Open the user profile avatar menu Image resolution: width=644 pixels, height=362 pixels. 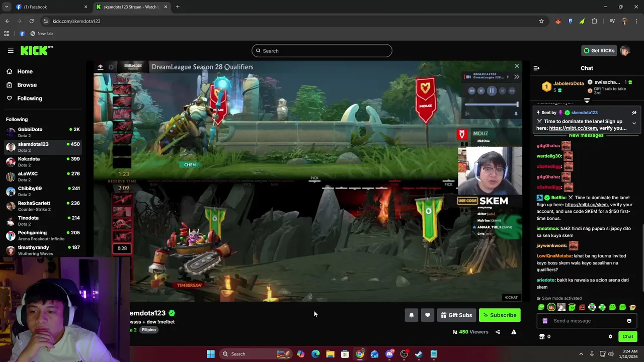coord(625,51)
